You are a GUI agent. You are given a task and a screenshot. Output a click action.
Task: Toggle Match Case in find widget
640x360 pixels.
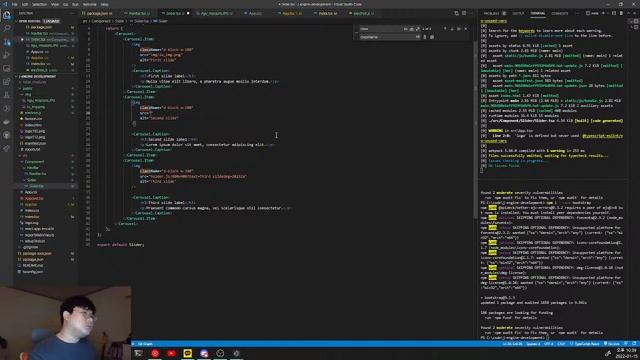(x=405, y=29)
